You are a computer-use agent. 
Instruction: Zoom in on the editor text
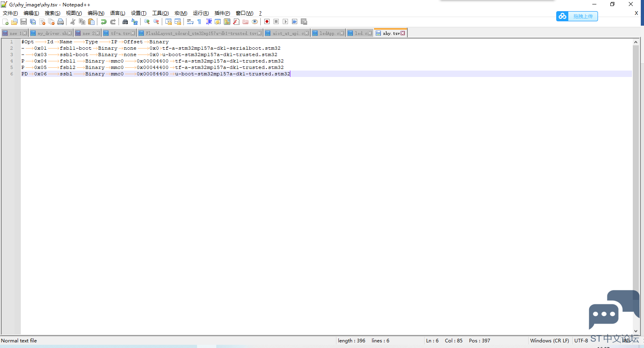coord(147,22)
